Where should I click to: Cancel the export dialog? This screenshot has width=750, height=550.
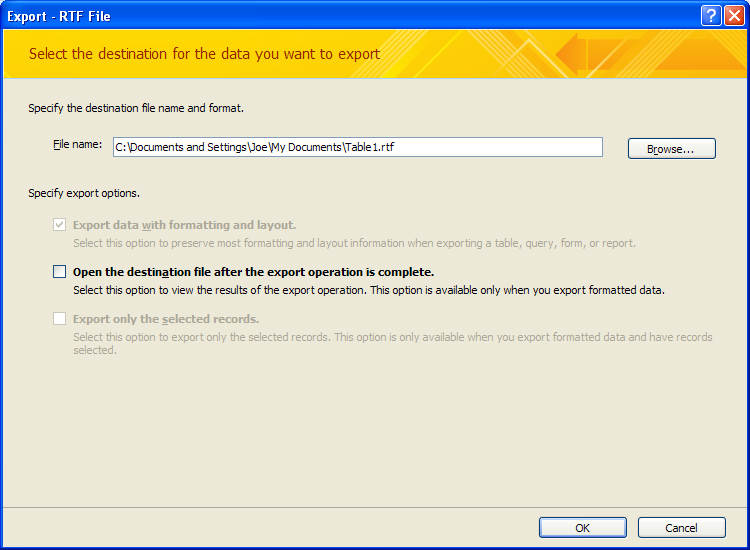(682, 528)
